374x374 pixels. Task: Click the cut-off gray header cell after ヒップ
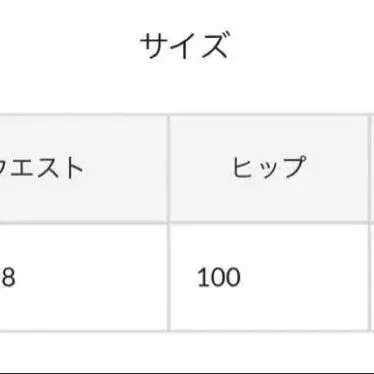pyautogui.click(x=372, y=169)
